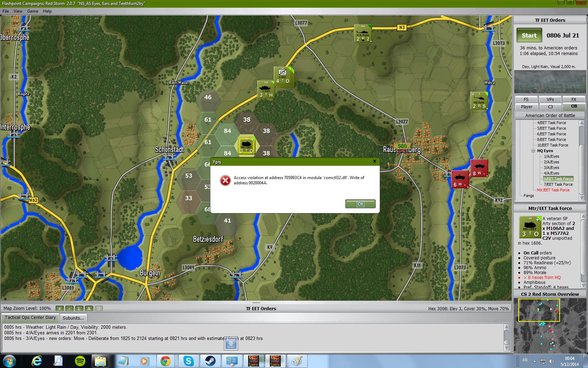Open Spotify from taskbar
Screen dimensions: 588x368
pyautogui.click(x=80, y=361)
